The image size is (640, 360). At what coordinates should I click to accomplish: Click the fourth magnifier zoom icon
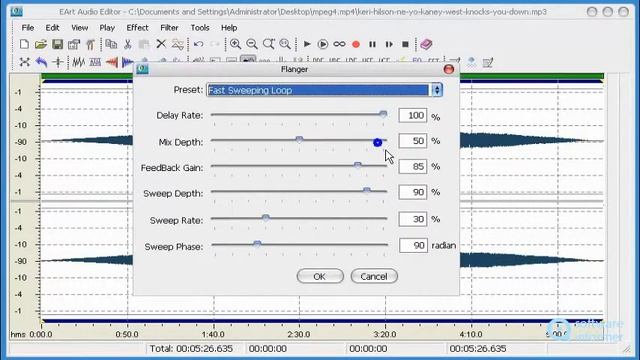pos(285,44)
